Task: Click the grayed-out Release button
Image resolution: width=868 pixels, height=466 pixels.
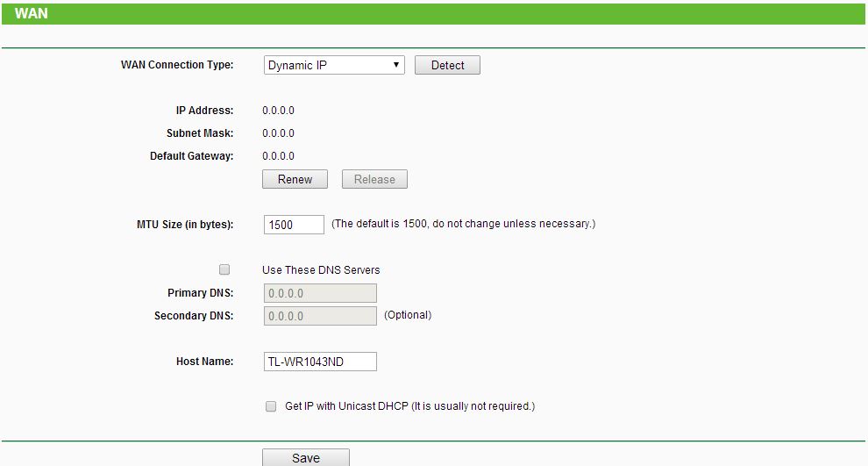Action: [374, 179]
